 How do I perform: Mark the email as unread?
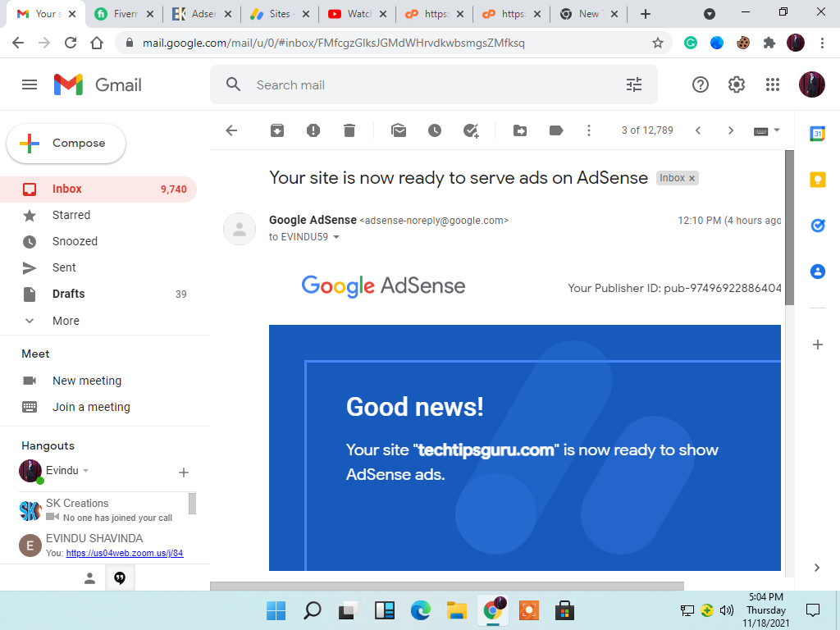click(399, 130)
